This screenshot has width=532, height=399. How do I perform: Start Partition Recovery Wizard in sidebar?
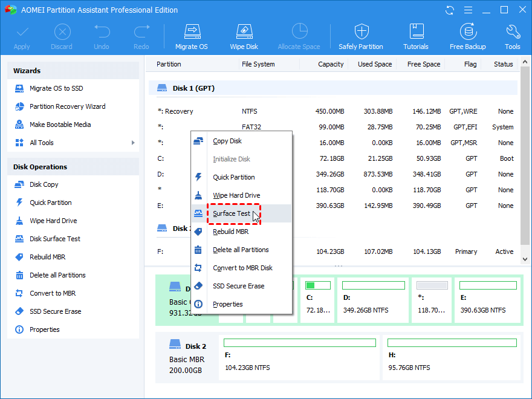[67, 106]
